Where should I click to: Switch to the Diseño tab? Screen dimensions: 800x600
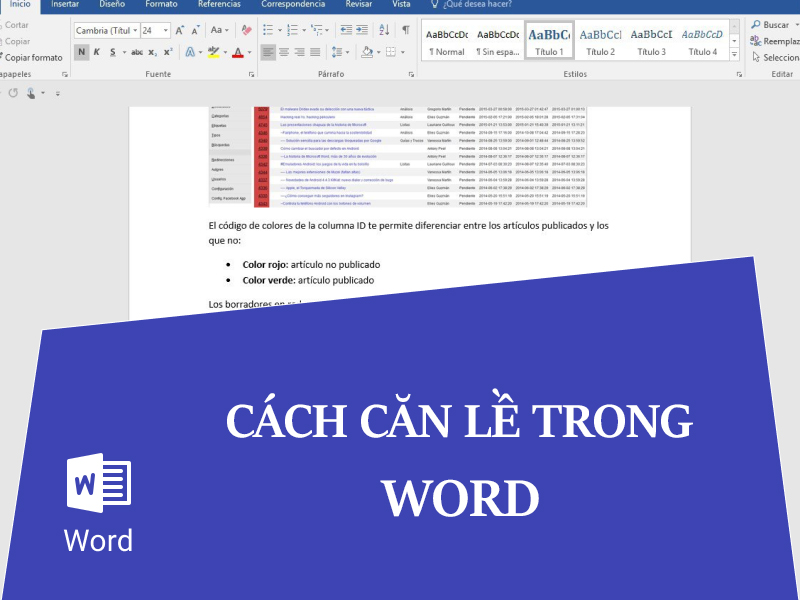[x=112, y=4]
